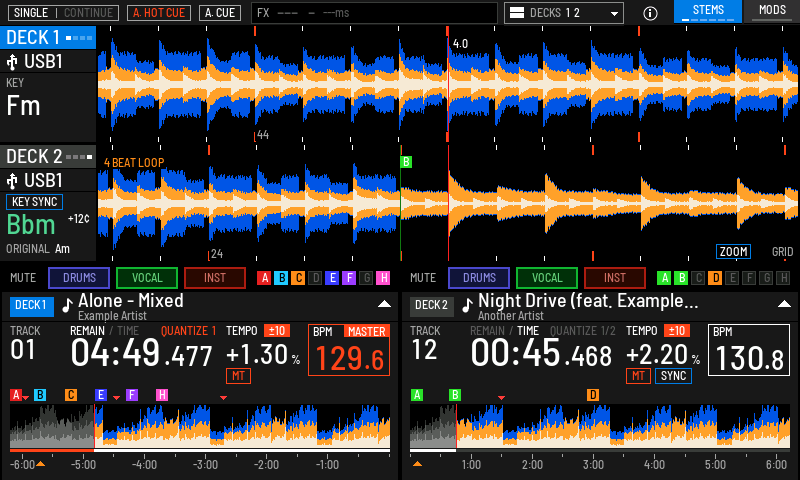Toggle Deck 1 MT master tempo
800x480 pixels.
point(238,376)
